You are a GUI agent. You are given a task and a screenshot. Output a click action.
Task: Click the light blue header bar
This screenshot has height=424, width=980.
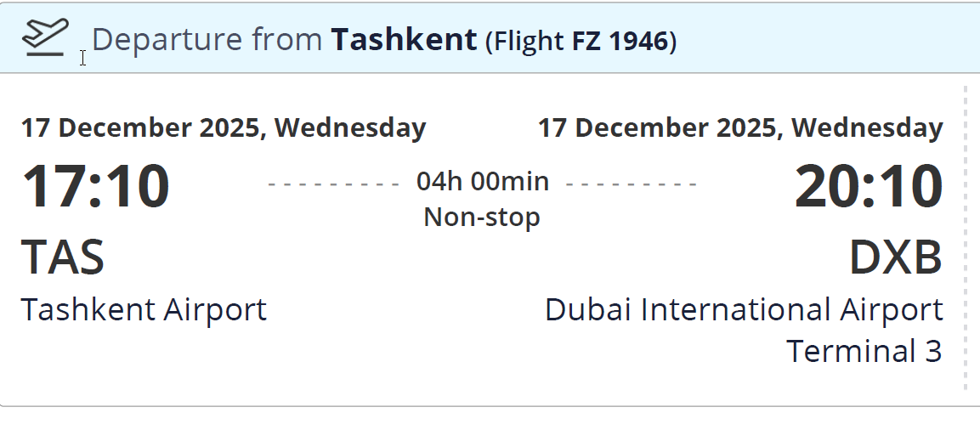tap(816, 38)
